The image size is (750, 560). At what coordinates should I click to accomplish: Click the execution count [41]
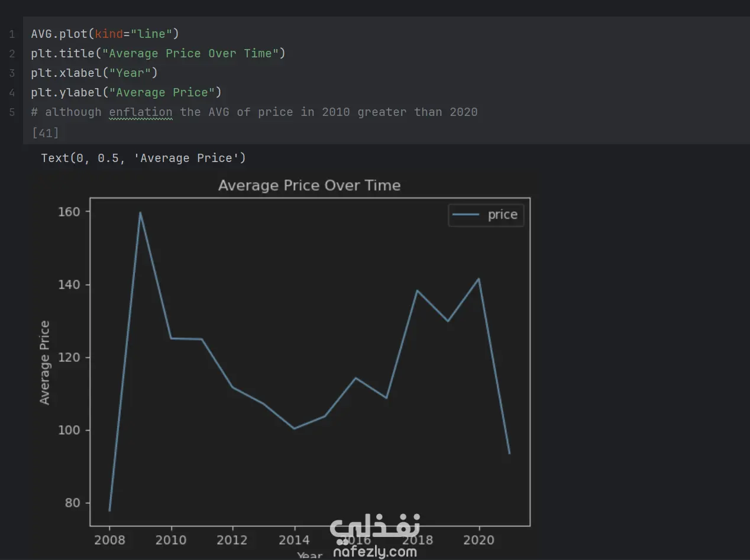click(45, 132)
